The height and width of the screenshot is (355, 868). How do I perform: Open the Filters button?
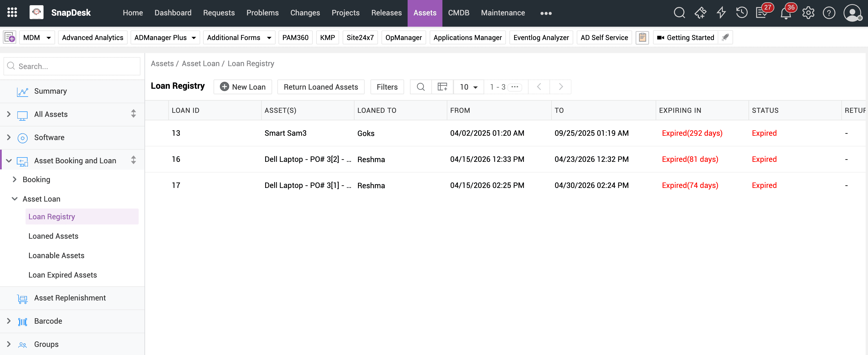[x=387, y=87]
